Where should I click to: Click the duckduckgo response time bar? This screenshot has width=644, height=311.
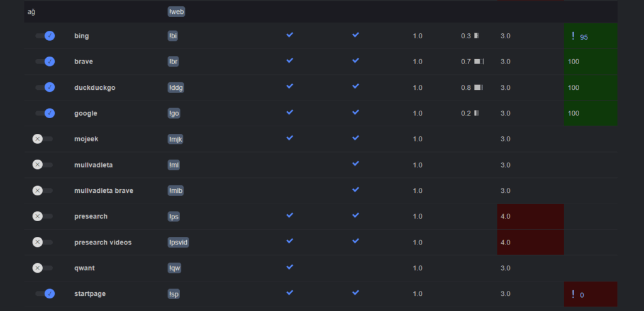click(x=479, y=87)
